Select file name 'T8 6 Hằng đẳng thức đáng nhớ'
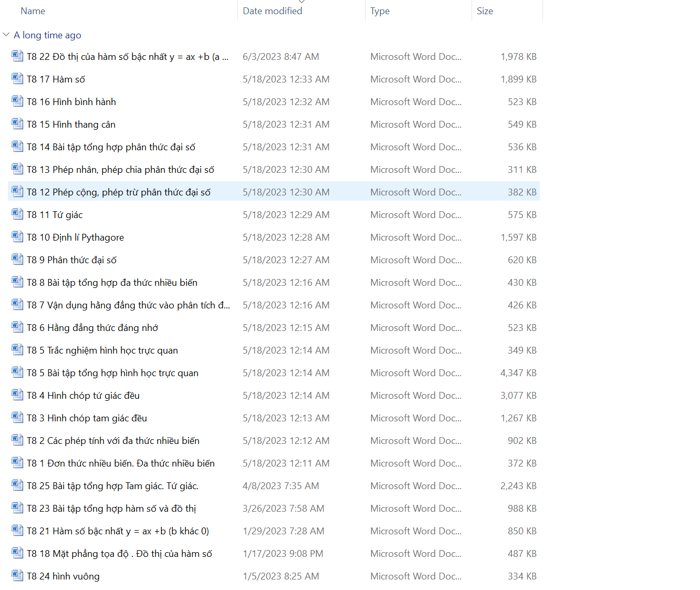 tap(92, 328)
